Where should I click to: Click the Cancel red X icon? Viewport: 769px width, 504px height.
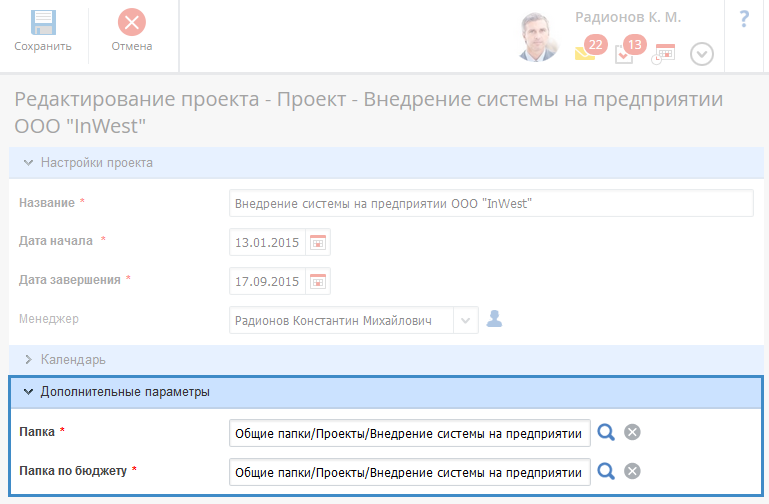pyautogui.click(x=131, y=23)
